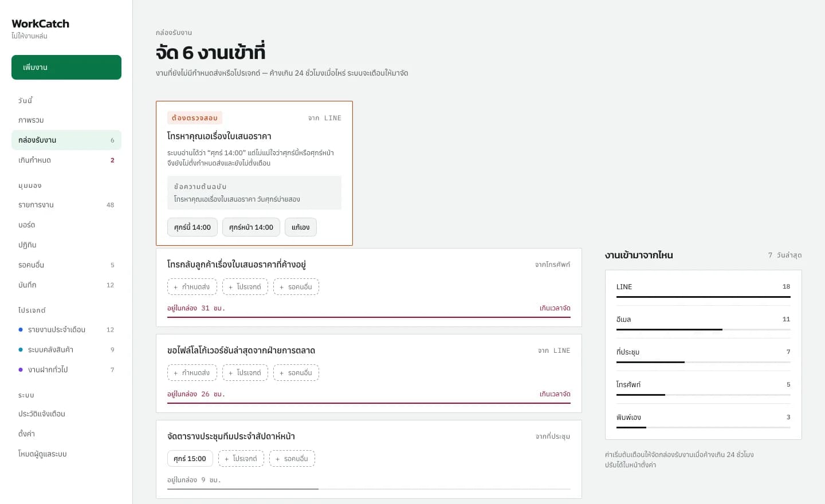
Task: Mark รอคนอื่น on โทรกลับลูกค้า task
Action: tap(296, 287)
